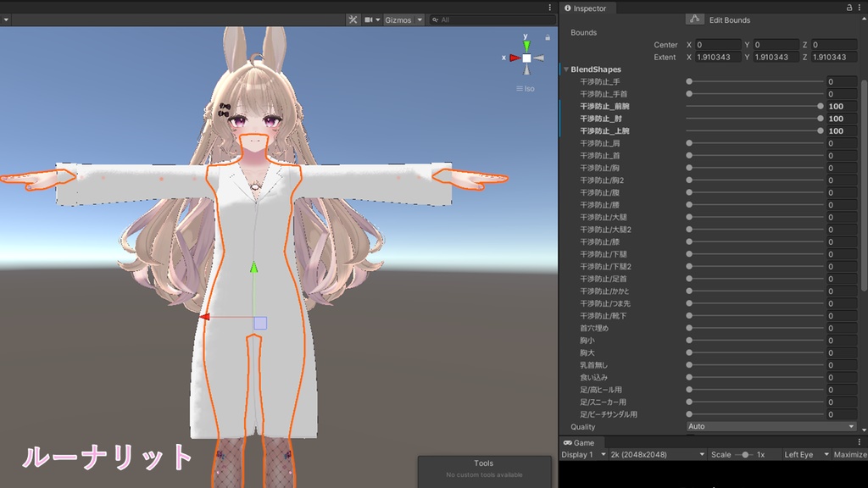Screen dimensions: 868x488
Task: Click the green Y axis cone of gizmo
Action: [x=526, y=46]
